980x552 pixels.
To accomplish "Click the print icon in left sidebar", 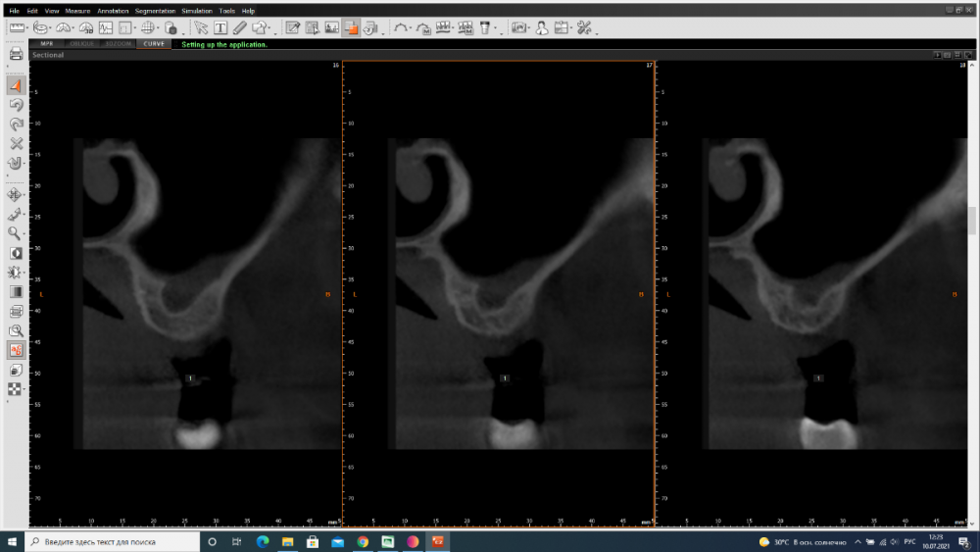I will click(16, 54).
